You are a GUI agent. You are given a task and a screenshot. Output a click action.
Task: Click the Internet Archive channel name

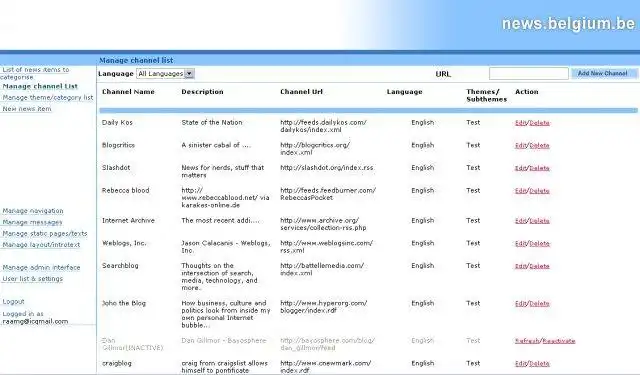[128, 220]
